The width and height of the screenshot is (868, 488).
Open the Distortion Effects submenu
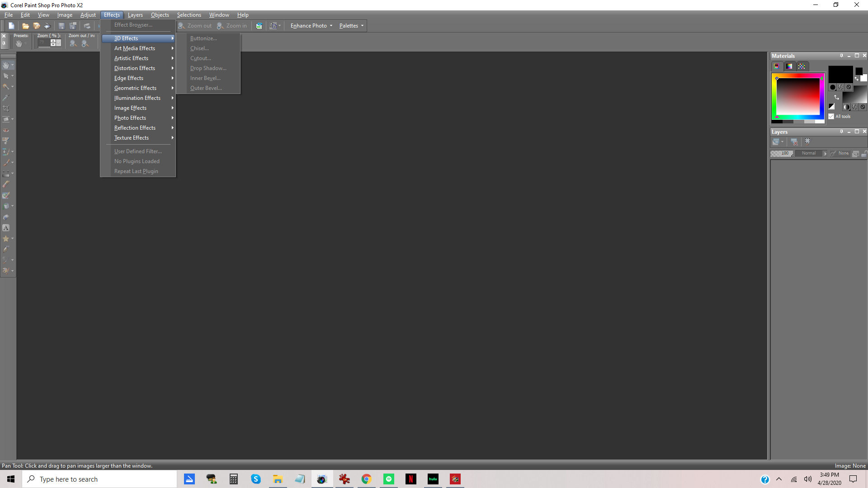(x=138, y=68)
